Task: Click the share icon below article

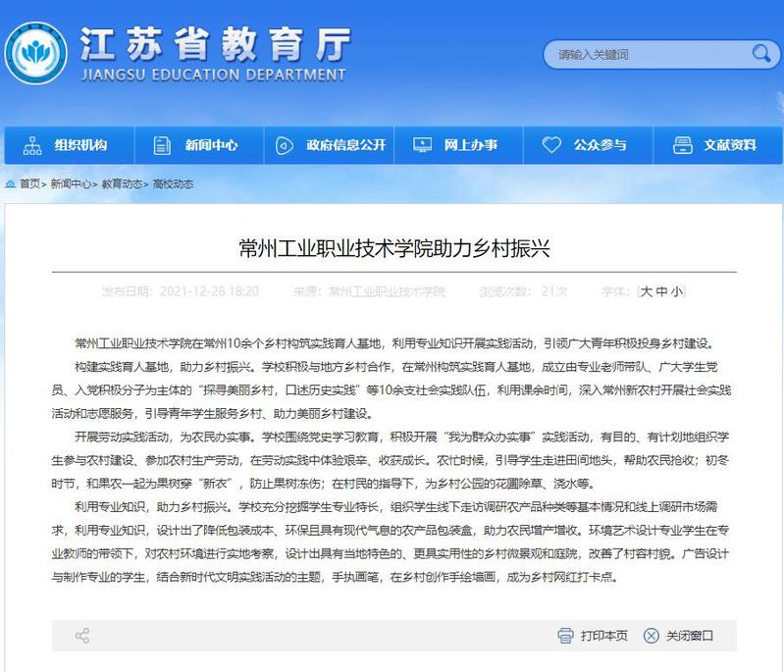Action: (x=82, y=636)
